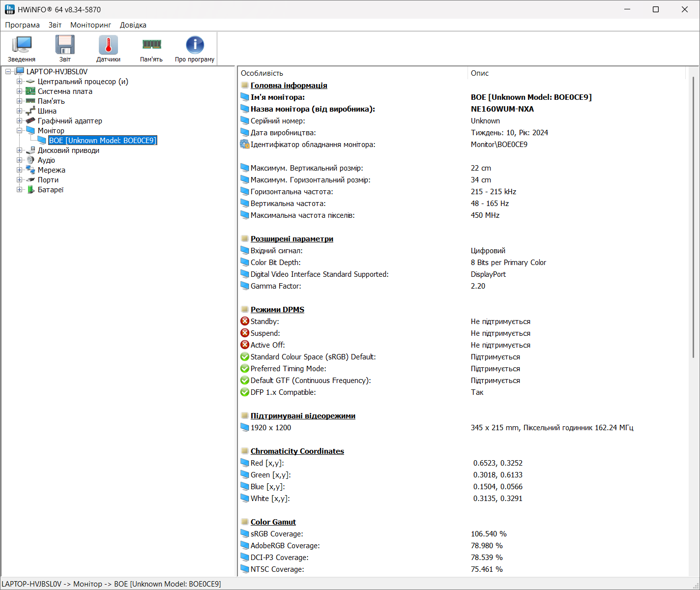
Task: Click the HWiNFO app icon in title bar
Action: pyautogui.click(x=10, y=9)
